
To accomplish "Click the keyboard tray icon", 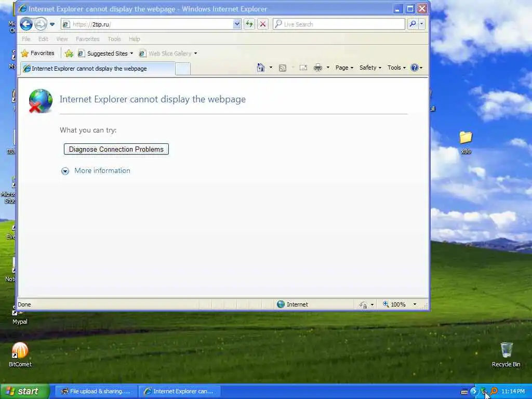I will pyautogui.click(x=464, y=392).
